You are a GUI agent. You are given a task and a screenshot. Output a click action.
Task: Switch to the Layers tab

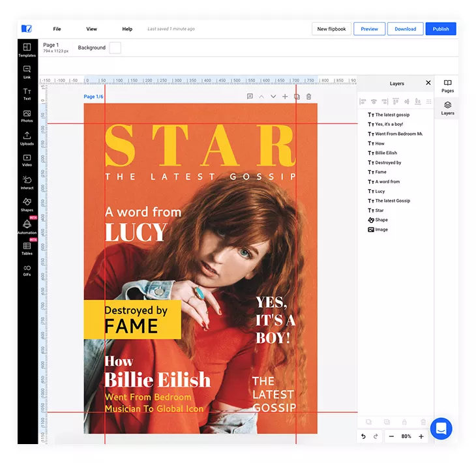[447, 108]
